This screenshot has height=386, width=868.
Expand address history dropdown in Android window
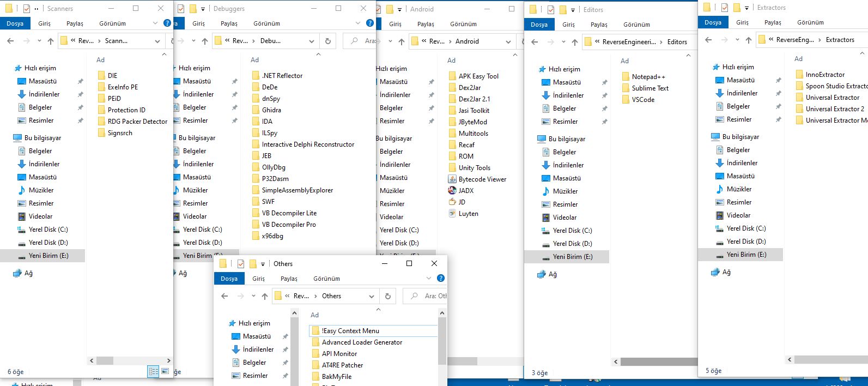pyautogui.click(x=508, y=41)
